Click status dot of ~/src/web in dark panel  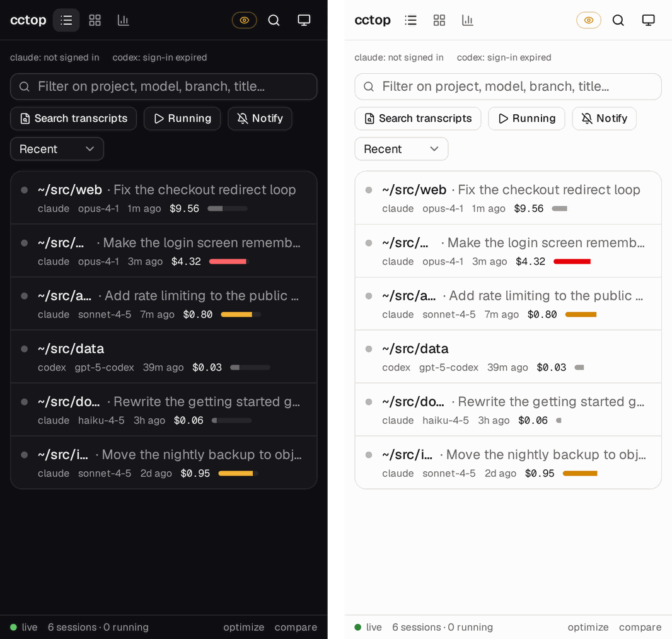[x=25, y=190]
